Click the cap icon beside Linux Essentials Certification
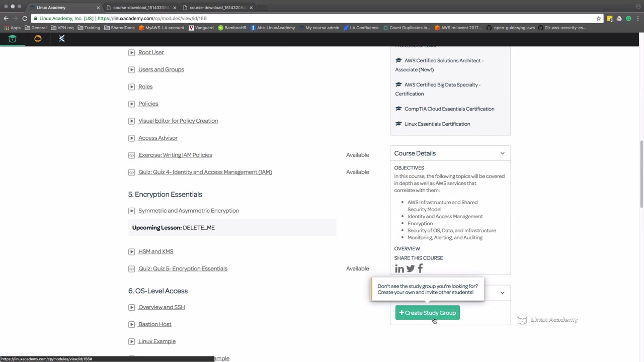Viewport: 644px width, 362px height. (x=398, y=124)
